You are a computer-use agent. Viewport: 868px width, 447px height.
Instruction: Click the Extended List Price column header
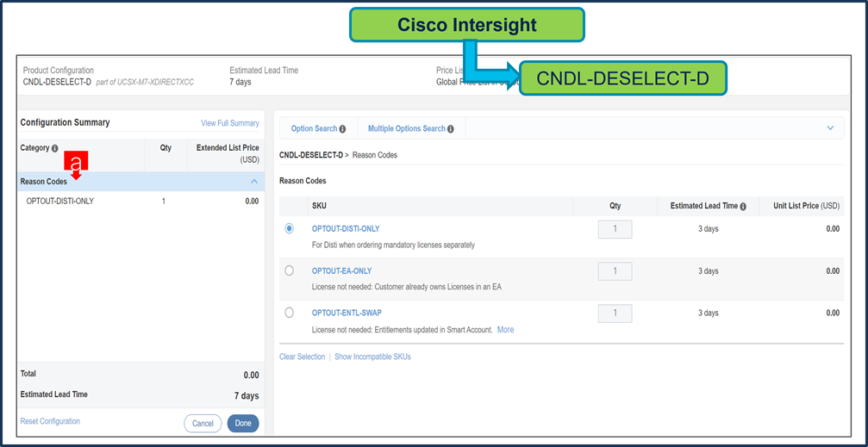227,153
